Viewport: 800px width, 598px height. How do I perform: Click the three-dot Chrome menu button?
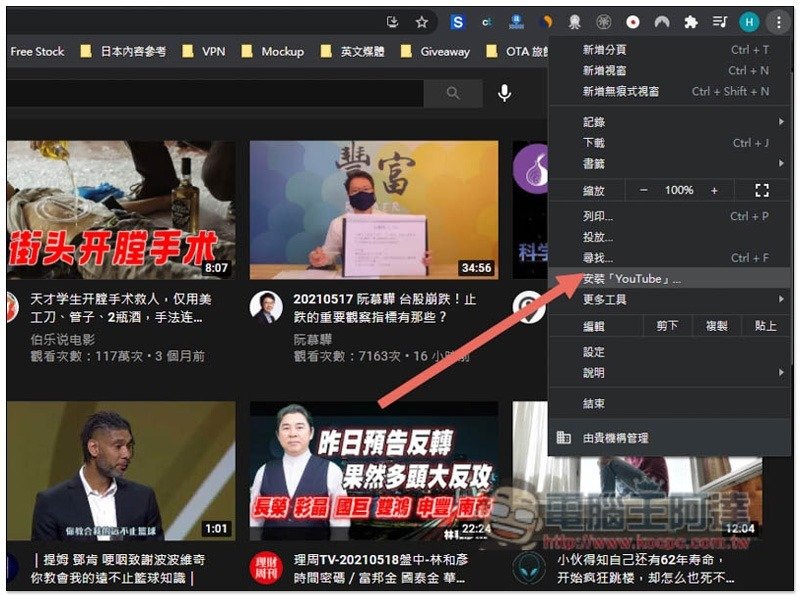(778, 22)
